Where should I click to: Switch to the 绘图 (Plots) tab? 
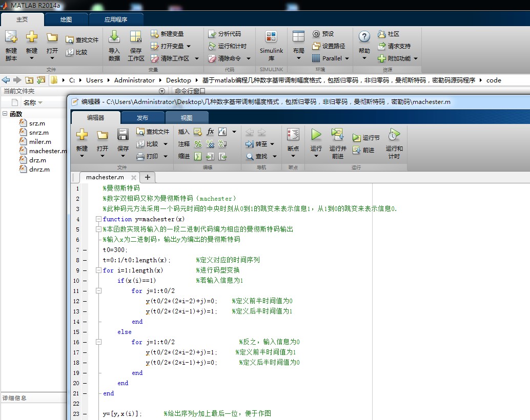pos(66,19)
